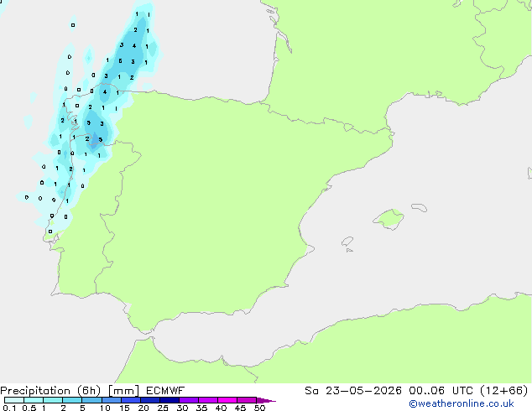Click the Mallorca island on the map
The width and height of the screenshot is (532, 411).
389,219
